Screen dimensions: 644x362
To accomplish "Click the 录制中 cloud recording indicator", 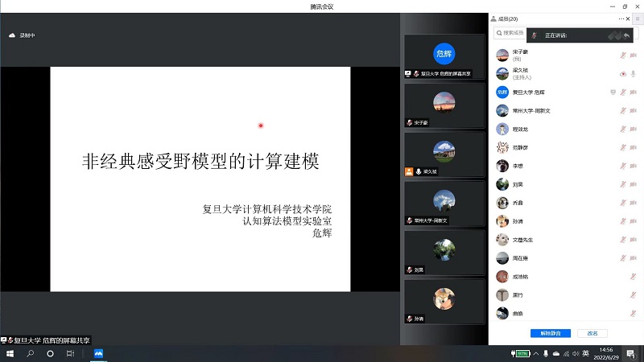I will pos(22,35).
